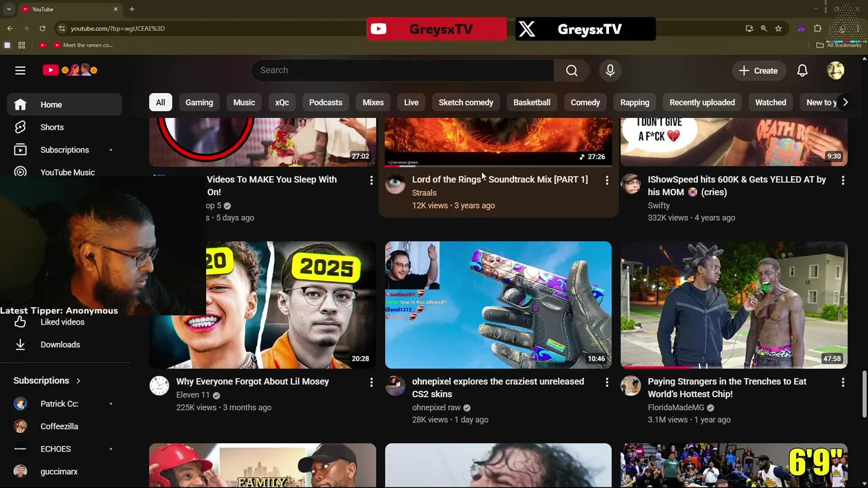868x488 pixels.
Task: Click ohnepixel raw channel avatar
Action: (395, 386)
